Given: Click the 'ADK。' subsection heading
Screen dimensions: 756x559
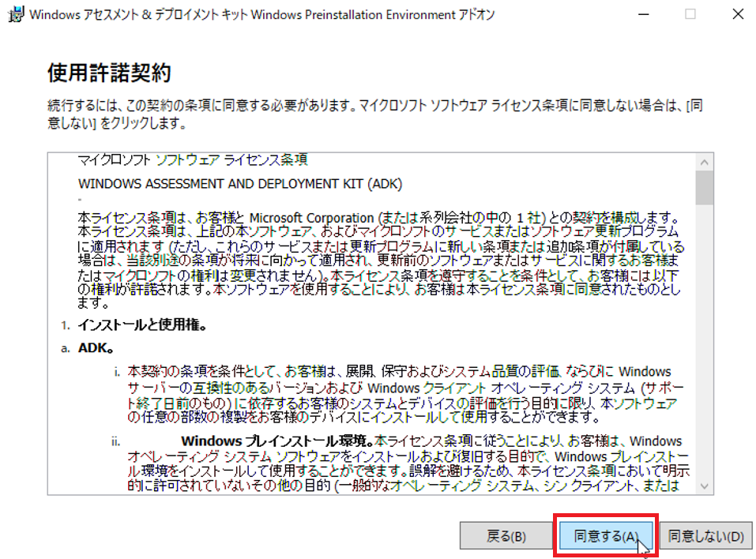Looking at the screenshot, I should [96, 348].
